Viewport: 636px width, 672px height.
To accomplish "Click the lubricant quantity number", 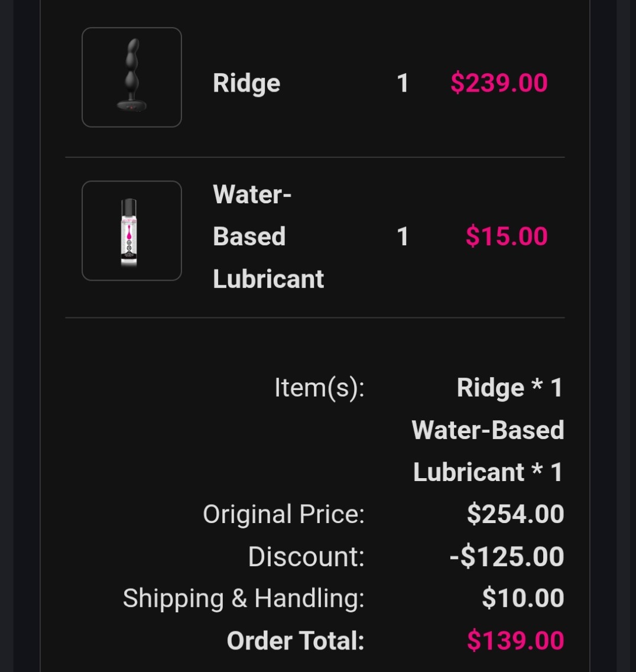I will 403,236.
